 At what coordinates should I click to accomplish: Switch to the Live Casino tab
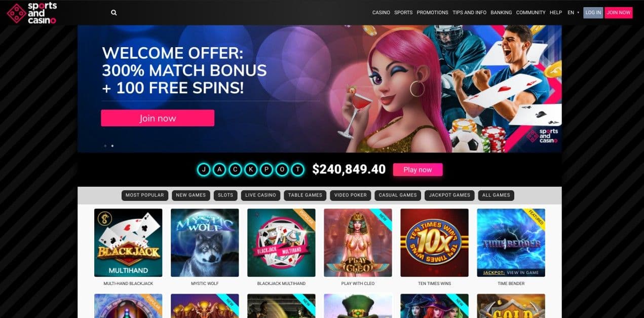point(260,195)
